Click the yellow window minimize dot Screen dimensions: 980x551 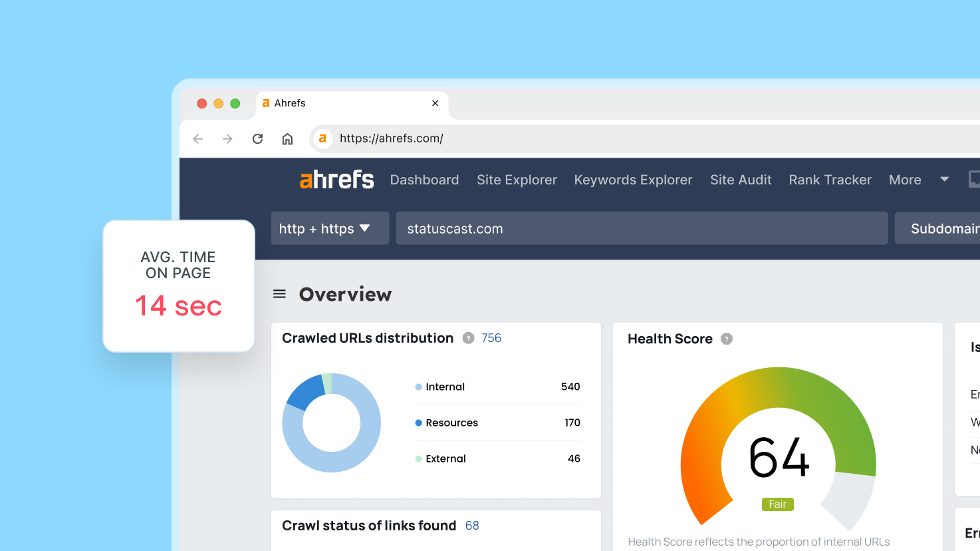218,103
